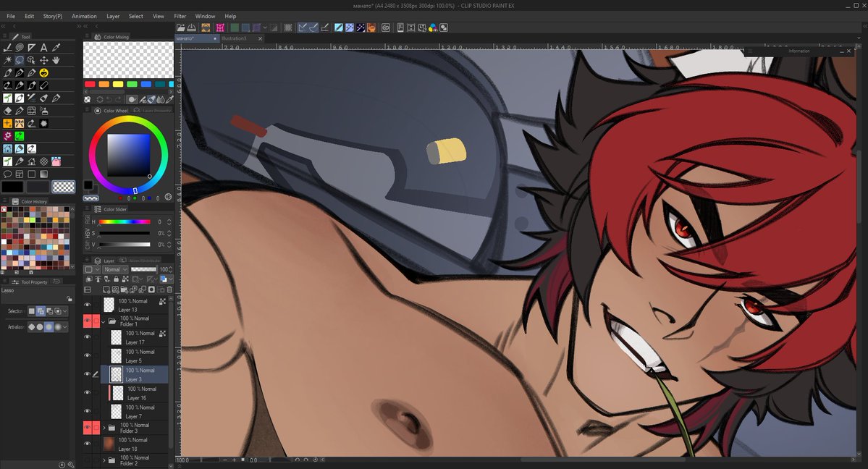Expand Folder 3 in Layer panel

tap(104, 428)
